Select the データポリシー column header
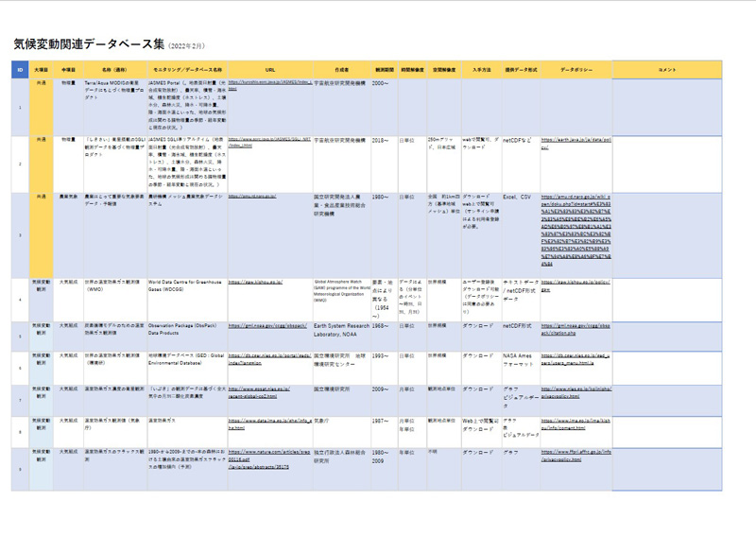The width and height of the screenshot is (756, 535). (576, 70)
